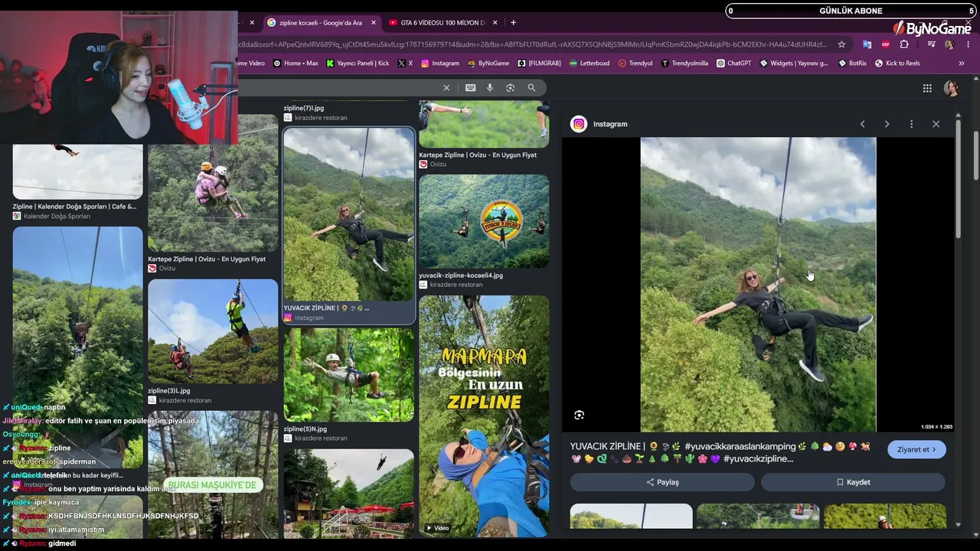
Task: Open the Google apps grid
Action: coord(927,89)
